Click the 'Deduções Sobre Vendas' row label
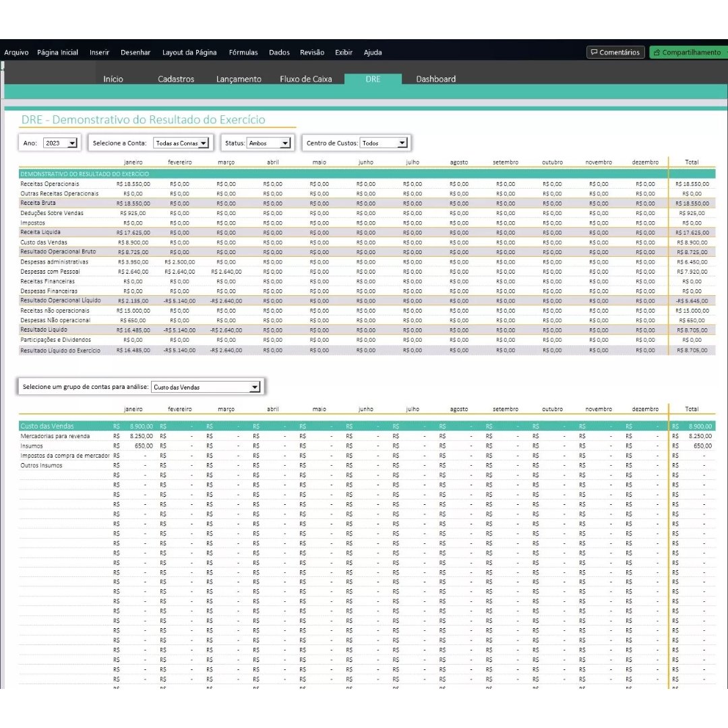The height and width of the screenshot is (728, 728). point(52,213)
